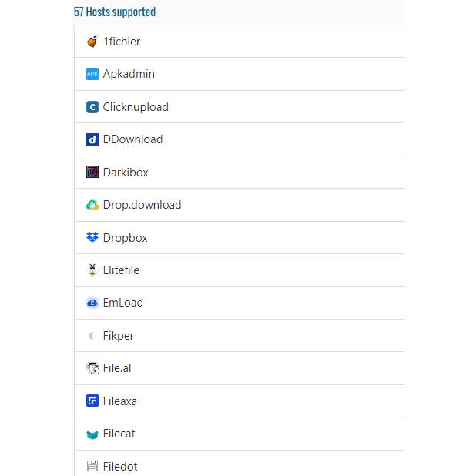The image size is (476, 476).
Task: Click the Fikper moon icon
Action: tap(92, 336)
